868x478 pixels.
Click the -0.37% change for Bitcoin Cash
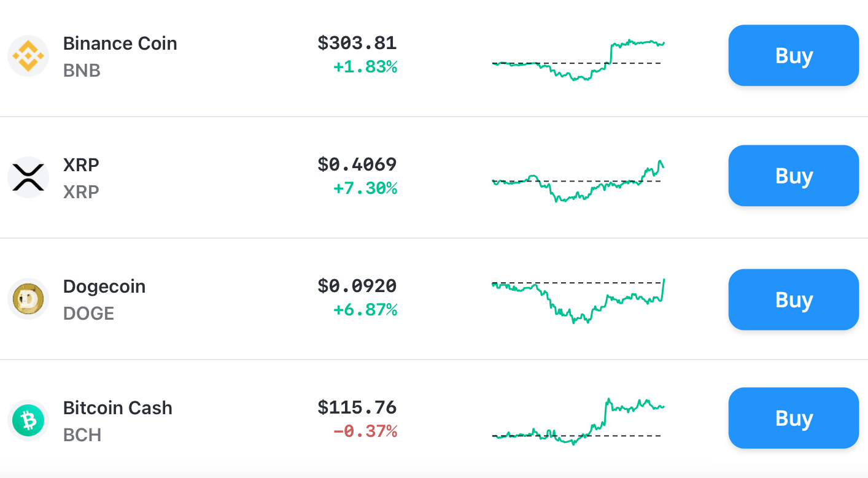click(x=366, y=431)
